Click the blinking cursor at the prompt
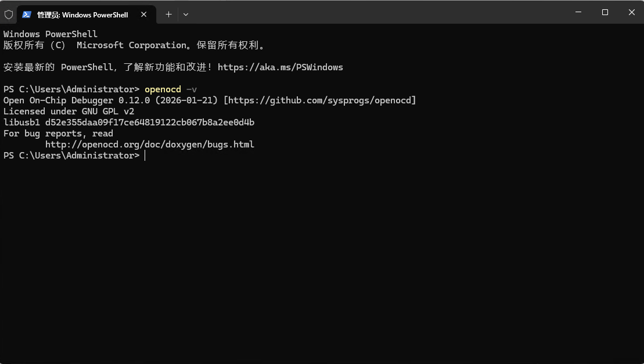This screenshot has height=364, width=644. pos(145,155)
